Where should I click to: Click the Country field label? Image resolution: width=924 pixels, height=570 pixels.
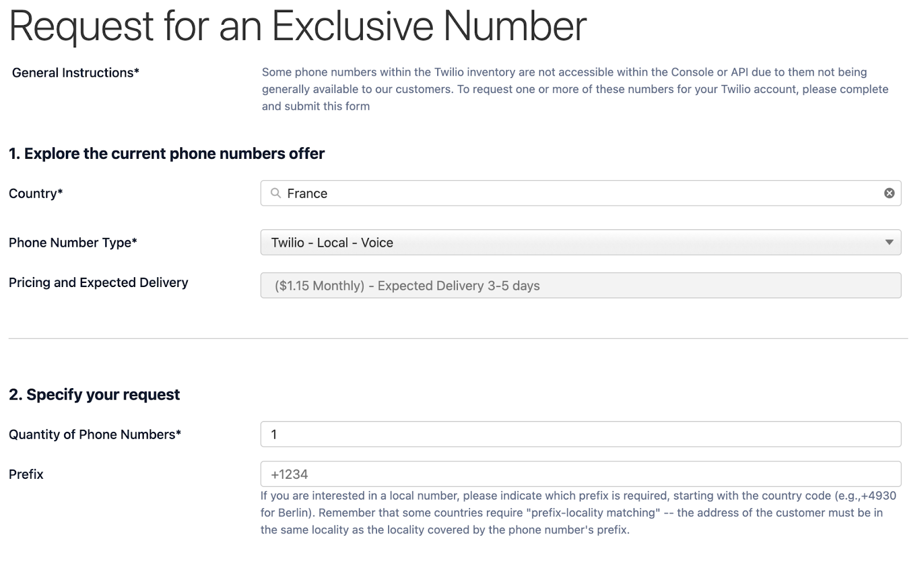(x=36, y=193)
